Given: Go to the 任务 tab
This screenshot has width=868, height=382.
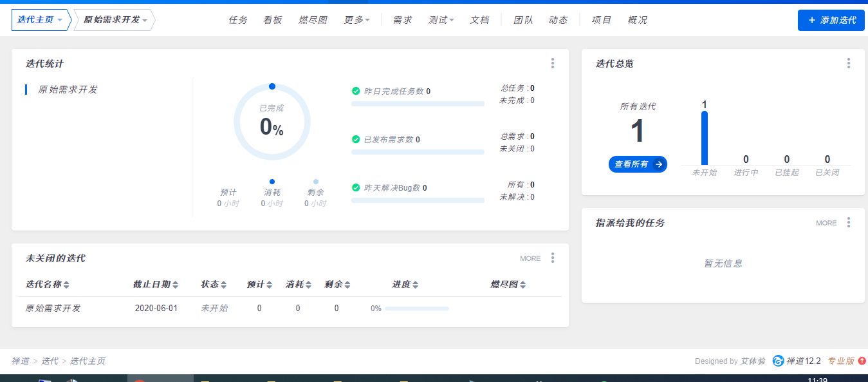Looking at the screenshot, I should pyautogui.click(x=238, y=20).
